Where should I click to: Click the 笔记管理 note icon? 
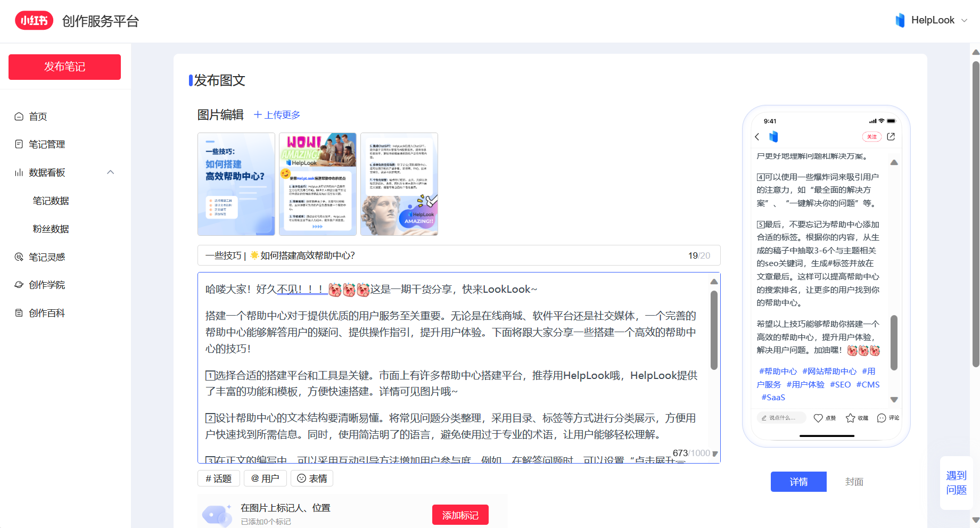click(19, 144)
